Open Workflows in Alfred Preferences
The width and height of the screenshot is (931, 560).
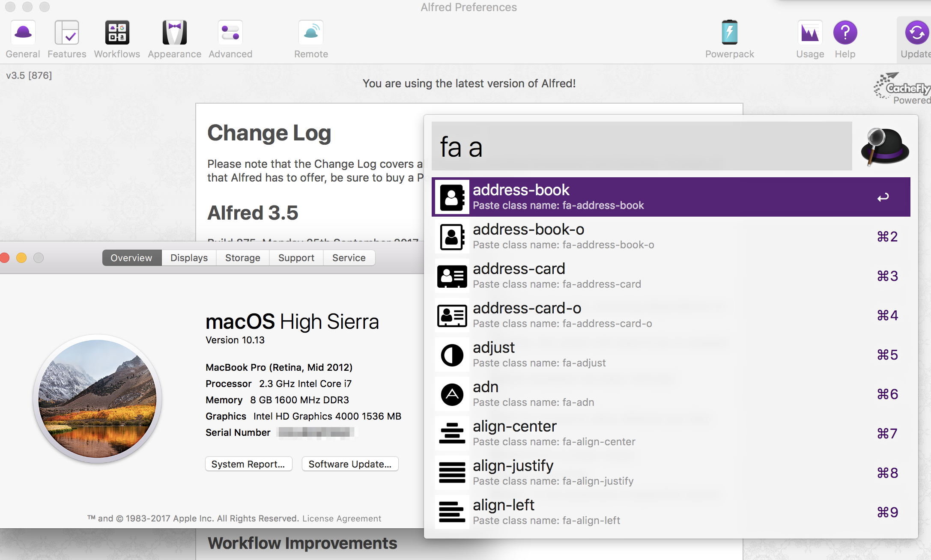coord(117,39)
